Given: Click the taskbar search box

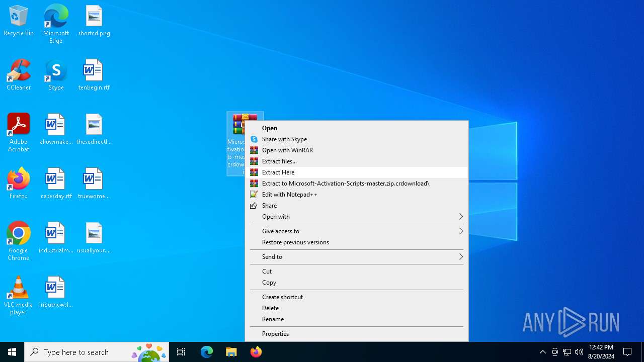Looking at the screenshot, I should pyautogui.click(x=97, y=352).
